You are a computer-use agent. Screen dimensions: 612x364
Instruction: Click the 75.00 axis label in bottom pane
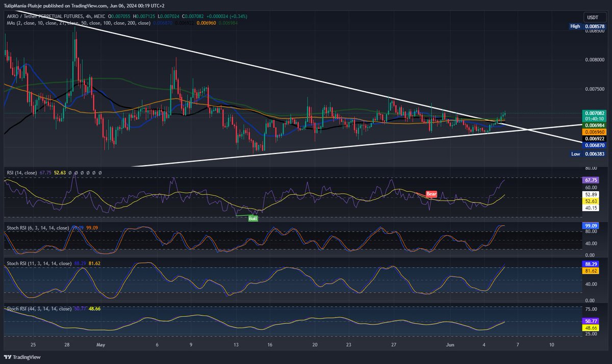point(591,309)
